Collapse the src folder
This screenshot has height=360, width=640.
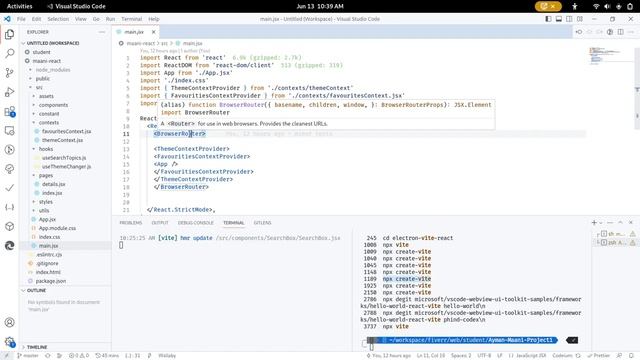pos(39,87)
